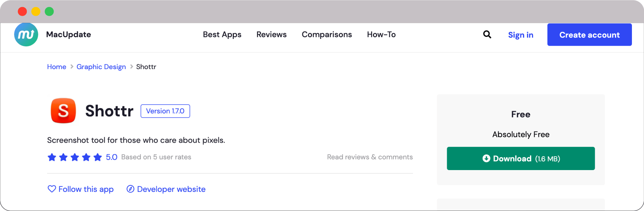Click the heart icon to follow app
The width and height of the screenshot is (644, 211).
click(x=52, y=189)
